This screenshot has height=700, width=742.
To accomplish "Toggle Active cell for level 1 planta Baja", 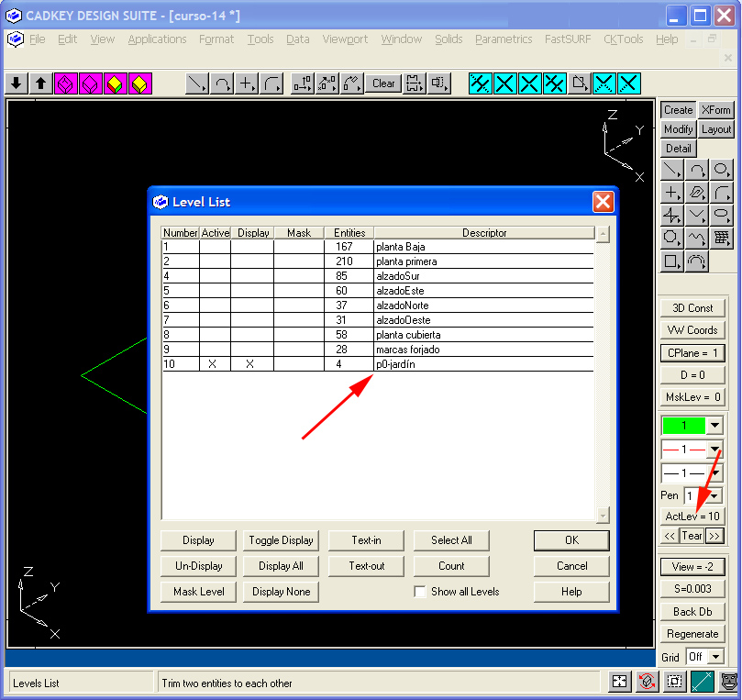I will tap(215, 247).
